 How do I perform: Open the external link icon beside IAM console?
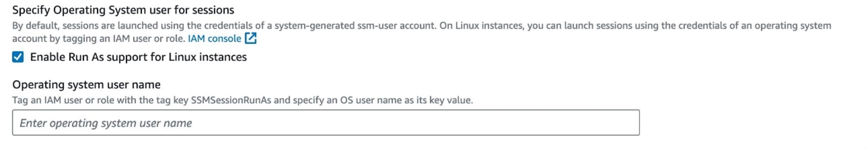(x=251, y=38)
